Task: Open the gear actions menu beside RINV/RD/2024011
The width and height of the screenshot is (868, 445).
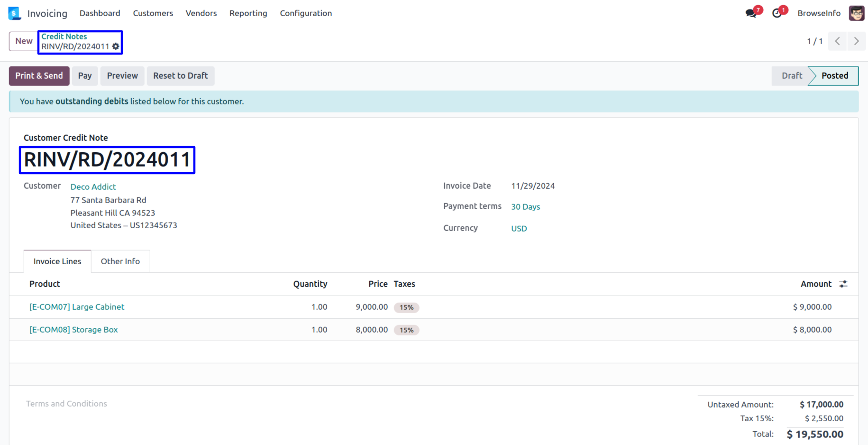Action: click(x=116, y=46)
